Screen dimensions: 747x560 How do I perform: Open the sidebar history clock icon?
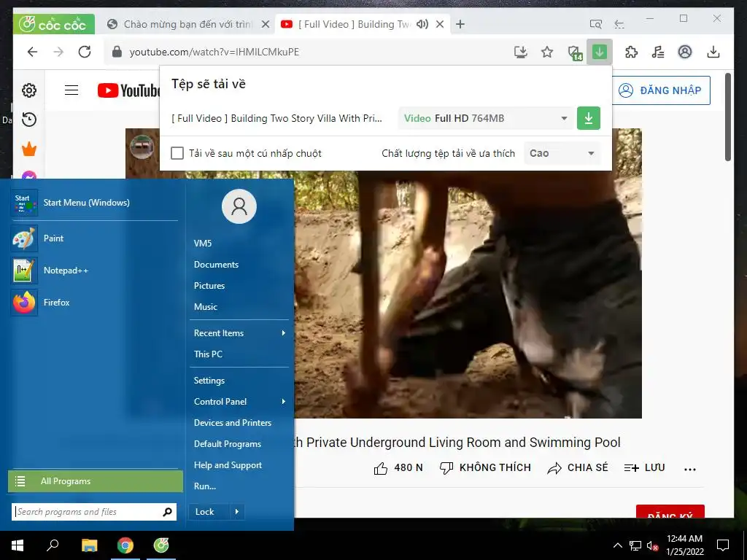pyautogui.click(x=29, y=120)
